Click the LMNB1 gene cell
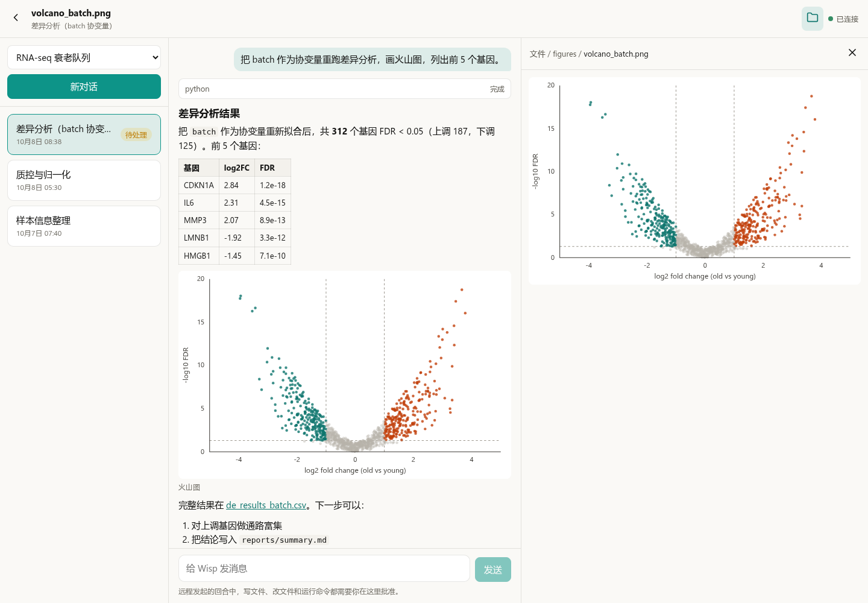 [199, 238]
